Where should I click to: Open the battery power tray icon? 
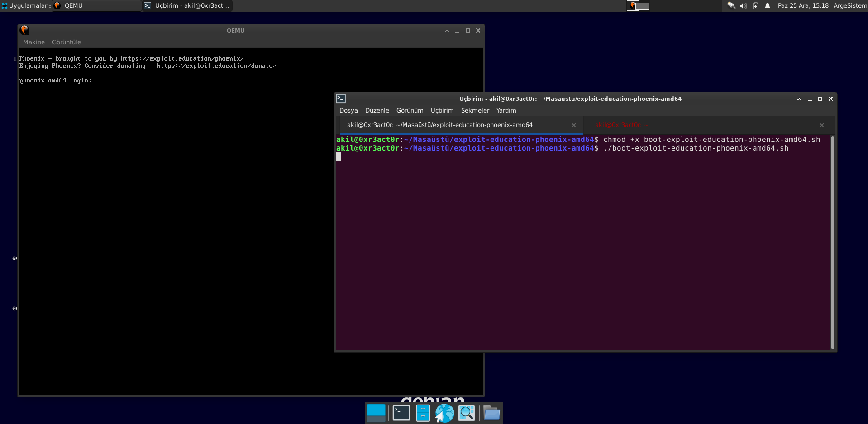point(755,5)
